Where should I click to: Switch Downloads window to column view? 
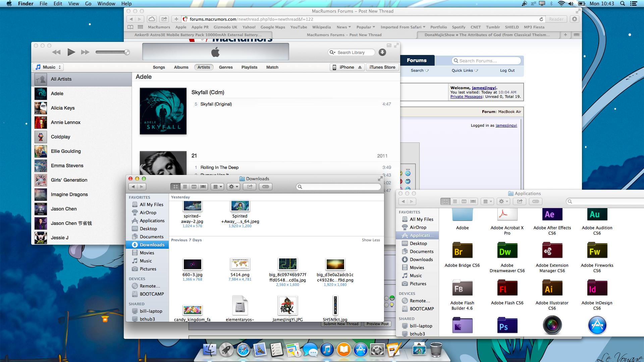(x=194, y=187)
